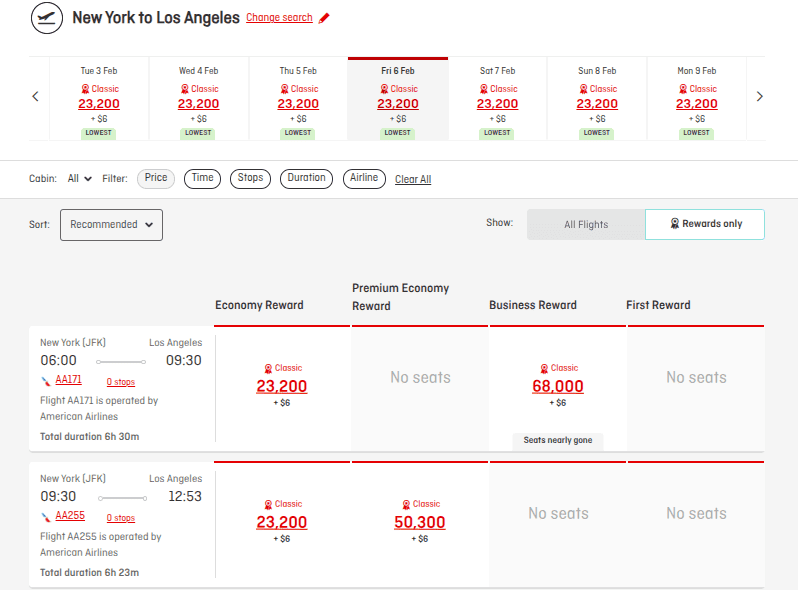The width and height of the screenshot is (798, 590).
Task: Open the Time filter
Action: pyautogui.click(x=203, y=178)
